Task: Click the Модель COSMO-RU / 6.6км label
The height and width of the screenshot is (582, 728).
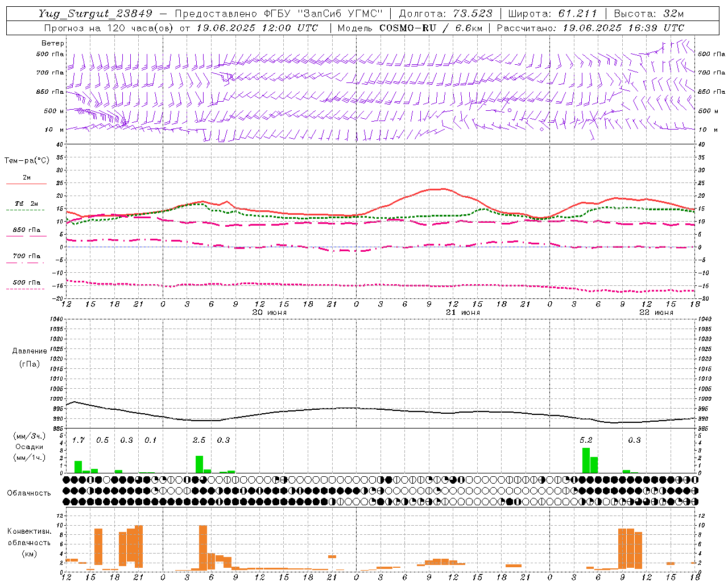Action: tap(410, 28)
